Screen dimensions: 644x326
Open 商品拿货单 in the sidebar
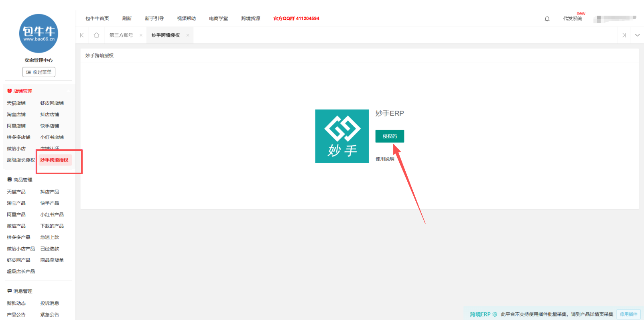point(52,260)
